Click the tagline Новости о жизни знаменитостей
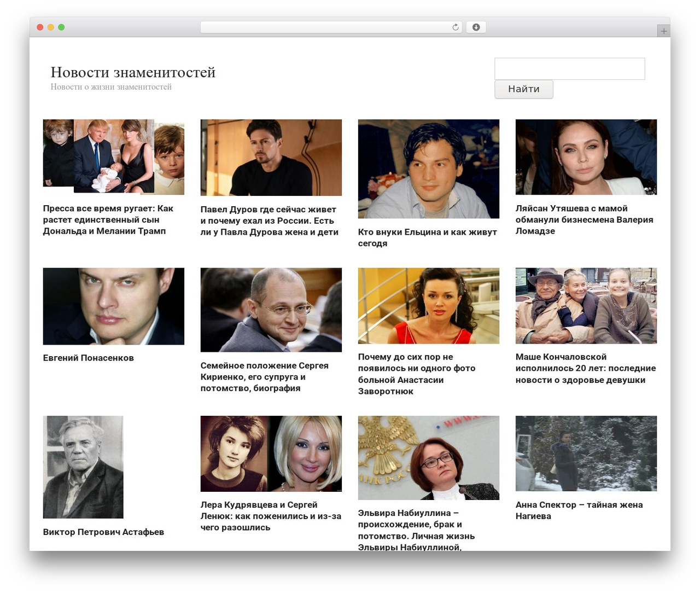 click(x=111, y=87)
